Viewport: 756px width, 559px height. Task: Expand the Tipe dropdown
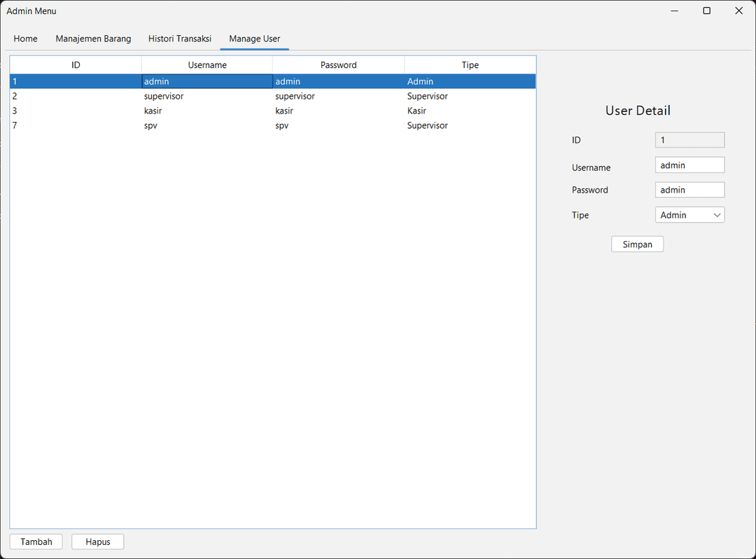pyautogui.click(x=689, y=215)
